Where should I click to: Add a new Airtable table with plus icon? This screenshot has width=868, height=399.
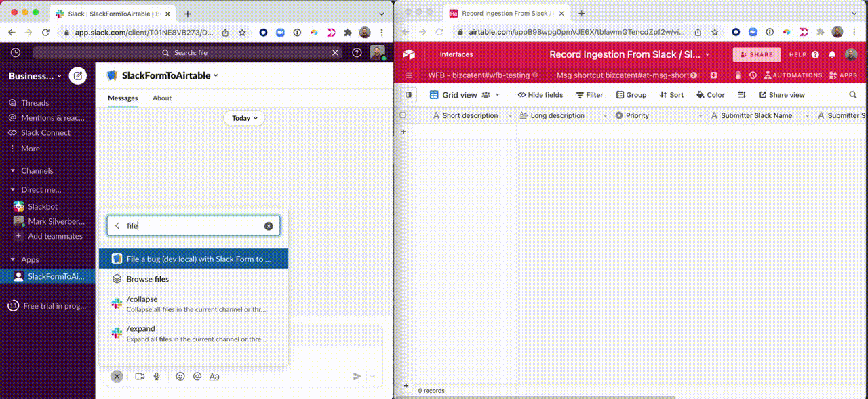click(x=713, y=75)
